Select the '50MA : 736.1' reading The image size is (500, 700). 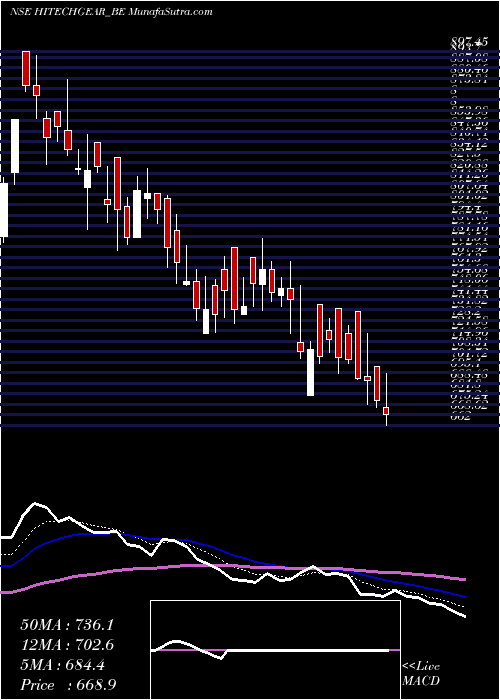(67, 625)
